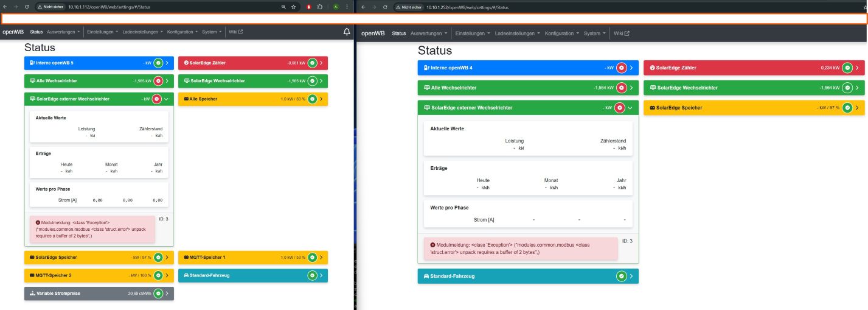Image resolution: width=868 pixels, height=310 pixels.
Task: Click red error icon on Interne openWB 4 card
Action: tap(622, 68)
